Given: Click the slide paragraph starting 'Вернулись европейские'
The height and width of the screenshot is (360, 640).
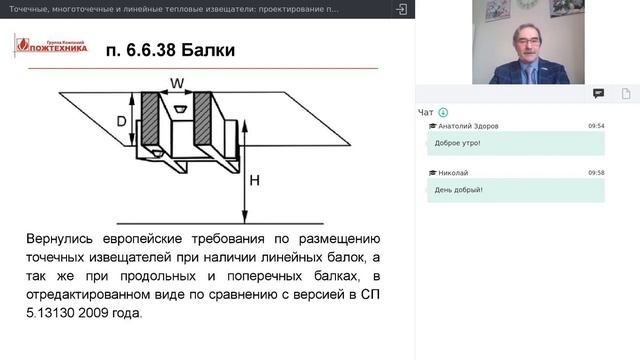Looking at the screenshot, I should point(203,276).
